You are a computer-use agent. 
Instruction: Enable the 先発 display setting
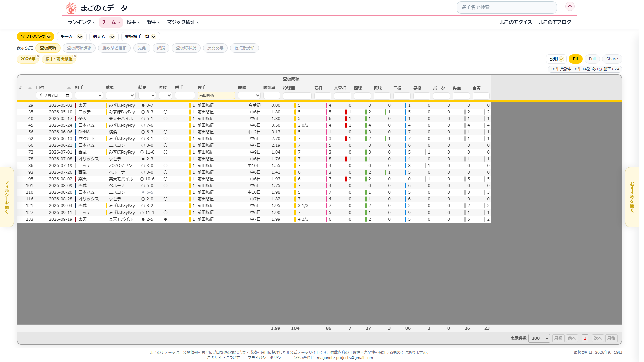point(142,48)
